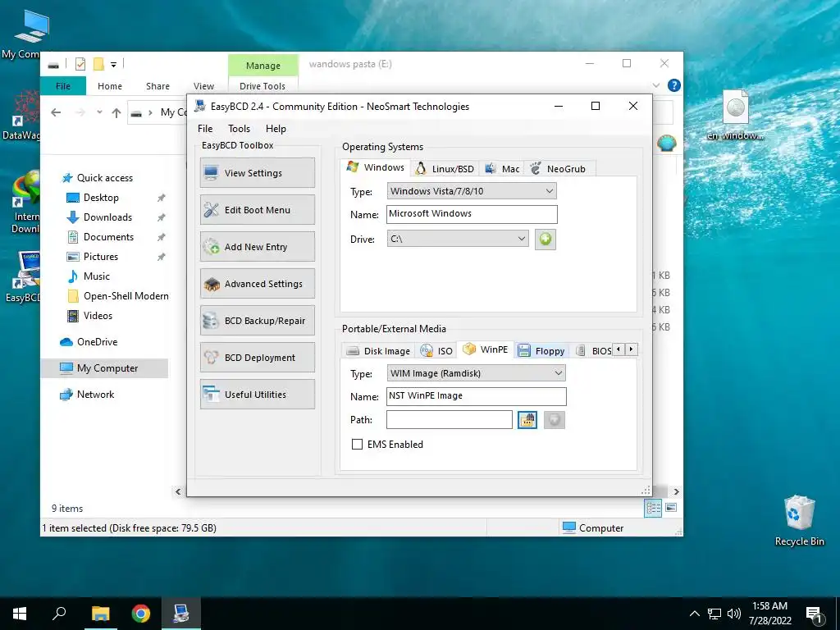Viewport: 840px width, 630px height.
Task: Click the greyed add icon next to Path
Action: pos(555,420)
